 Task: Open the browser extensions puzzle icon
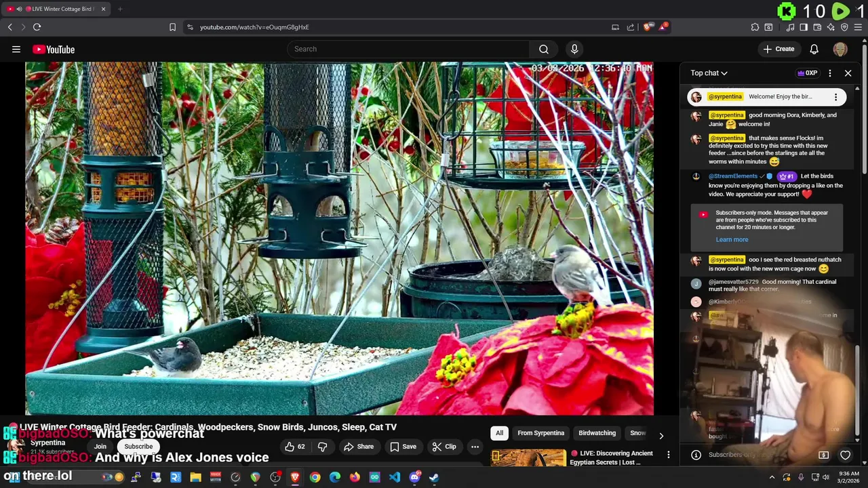[755, 27]
